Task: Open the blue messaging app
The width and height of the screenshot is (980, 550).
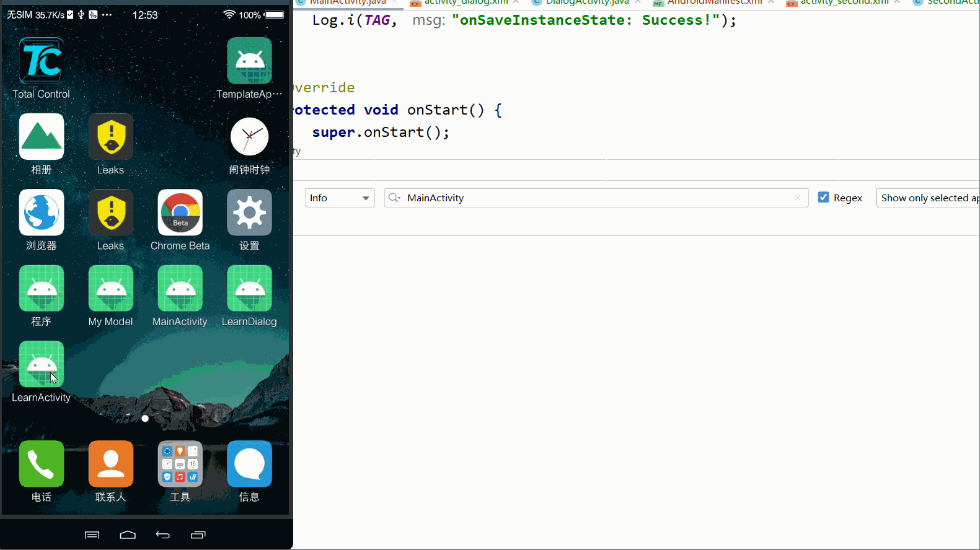Action: tap(249, 464)
